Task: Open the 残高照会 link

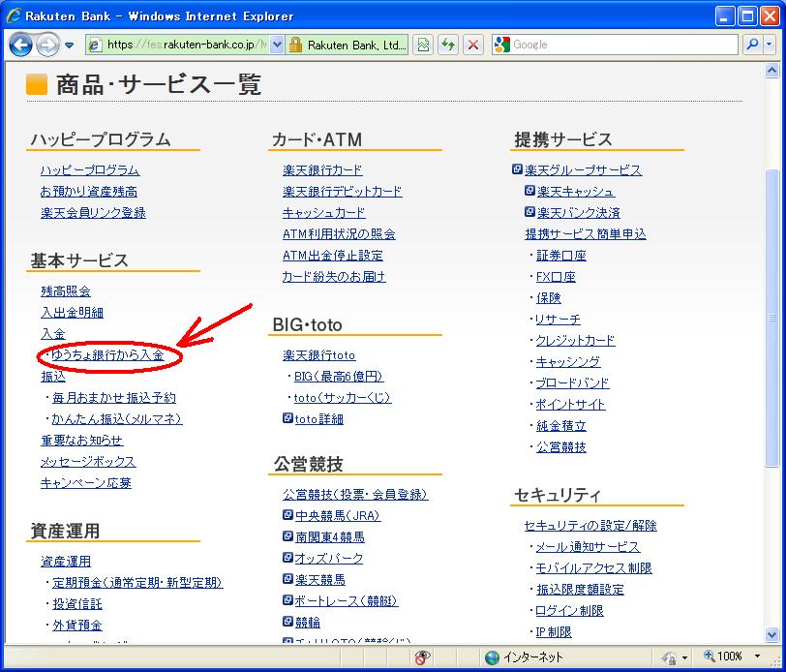Action: click(66, 291)
